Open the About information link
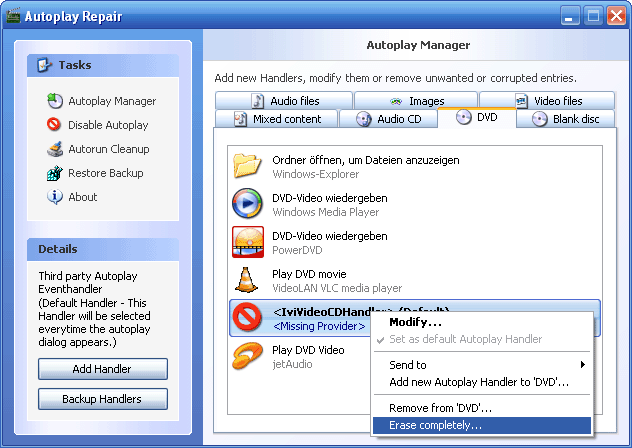This screenshot has width=632, height=448. click(82, 197)
